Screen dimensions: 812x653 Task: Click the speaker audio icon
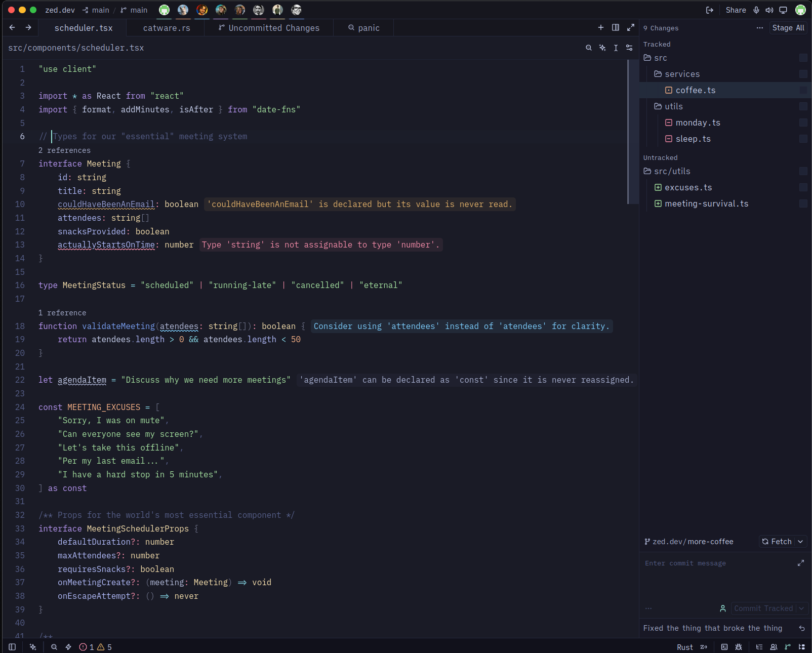pos(769,10)
